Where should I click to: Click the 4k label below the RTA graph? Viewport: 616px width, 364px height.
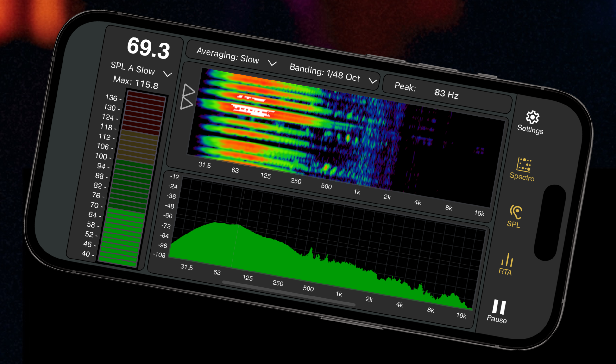click(400, 305)
